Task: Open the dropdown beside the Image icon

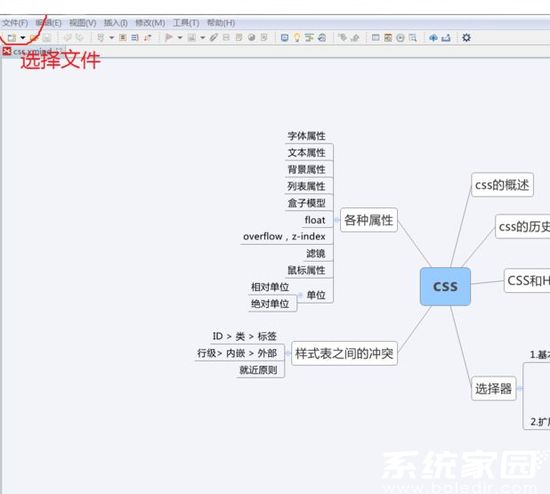Action: tap(202, 38)
